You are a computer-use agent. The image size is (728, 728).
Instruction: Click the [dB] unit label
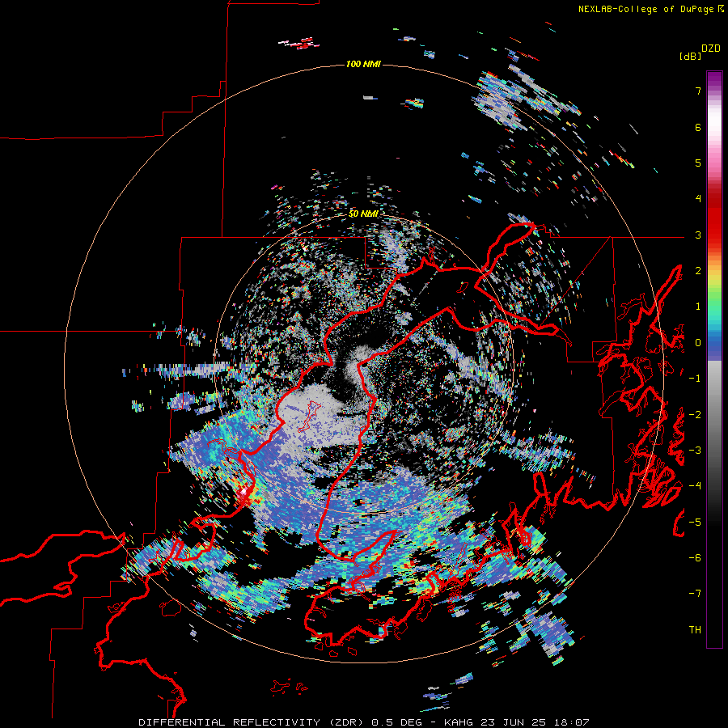coord(690,56)
